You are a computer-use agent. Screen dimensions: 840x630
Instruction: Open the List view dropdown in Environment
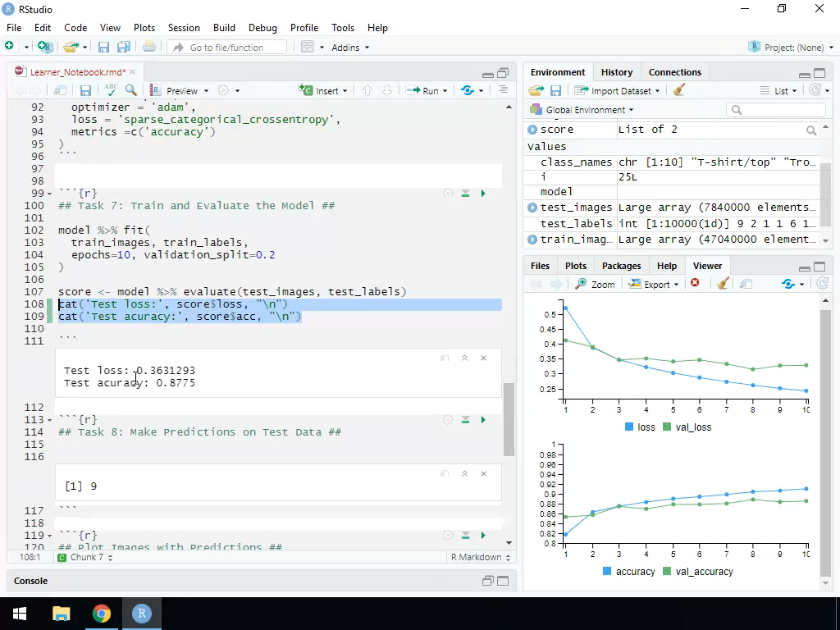tap(785, 90)
